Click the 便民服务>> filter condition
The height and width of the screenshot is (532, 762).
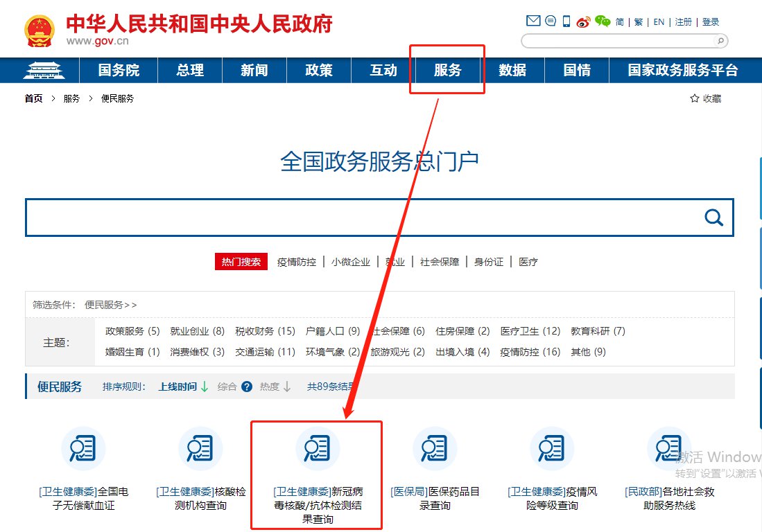pyautogui.click(x=111, y=305)
